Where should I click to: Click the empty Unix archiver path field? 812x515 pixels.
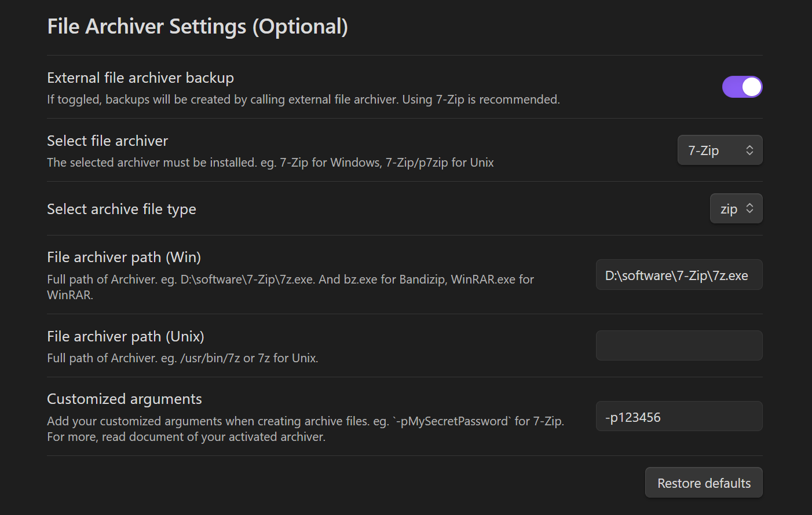pos(679,345)
